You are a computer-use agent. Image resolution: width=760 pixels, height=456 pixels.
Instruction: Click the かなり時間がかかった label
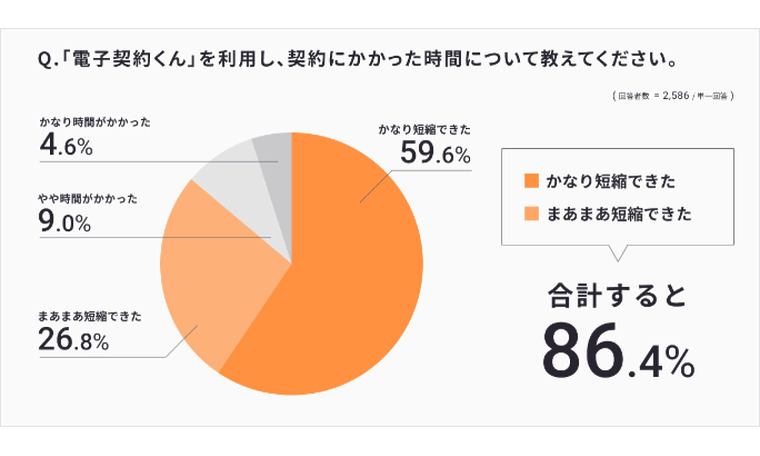tap(95, 122)
